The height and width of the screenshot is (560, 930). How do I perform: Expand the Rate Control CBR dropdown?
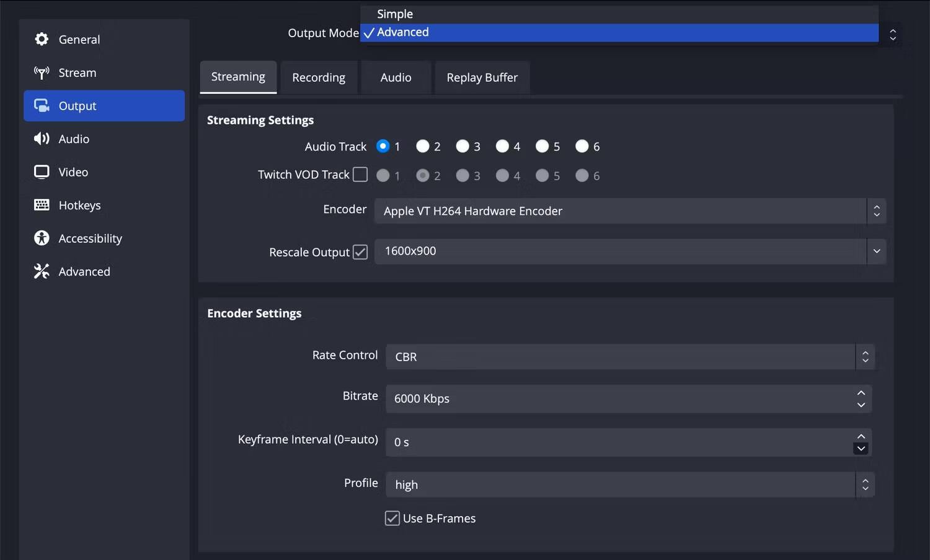(629, 357)
